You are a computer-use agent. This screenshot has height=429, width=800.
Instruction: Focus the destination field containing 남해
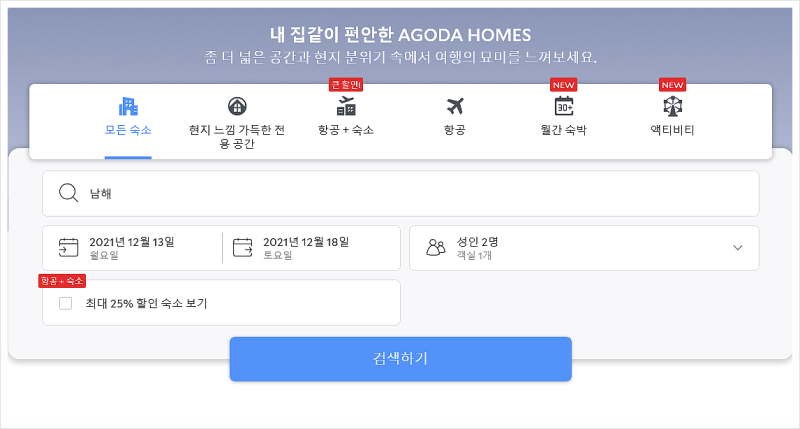pos(401,193)
